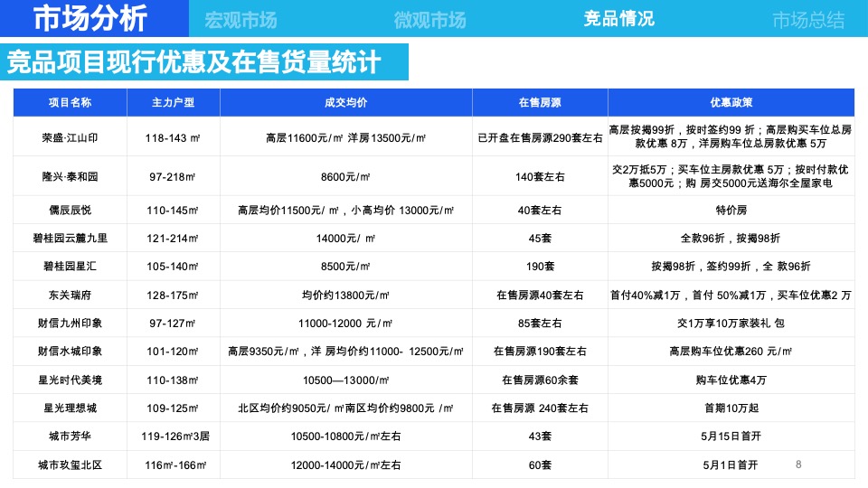Image resolution: width=868 pixels, height=488 pixels.
Task: Select the 隆兴·泰和园 project cell
Action: 70,176
